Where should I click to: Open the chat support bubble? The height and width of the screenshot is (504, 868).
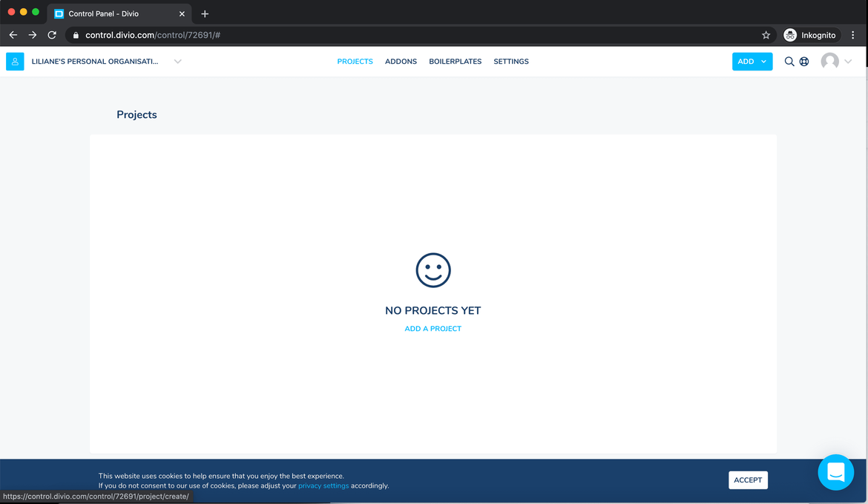click(x=835, y=472)
